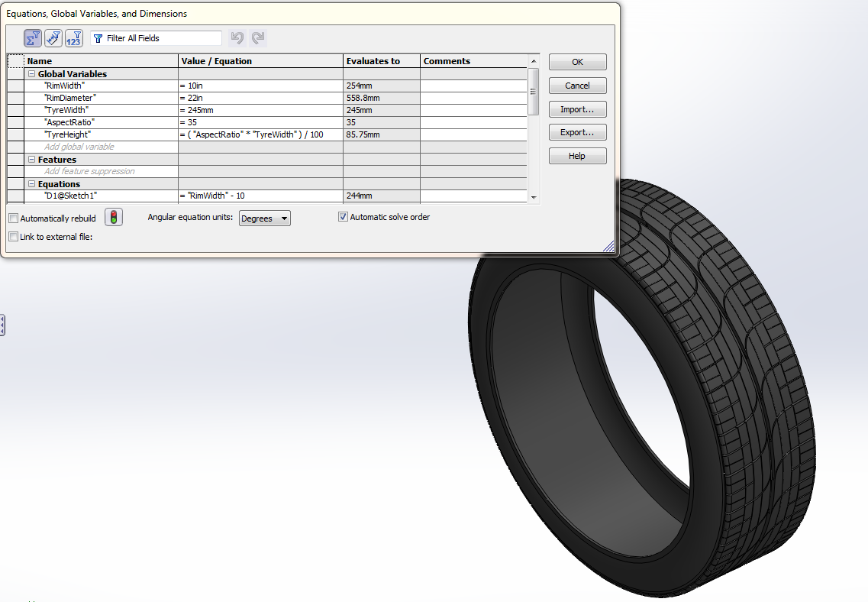Click the Undo arrow icon
The image size is (868, 602).
[237, 37]
